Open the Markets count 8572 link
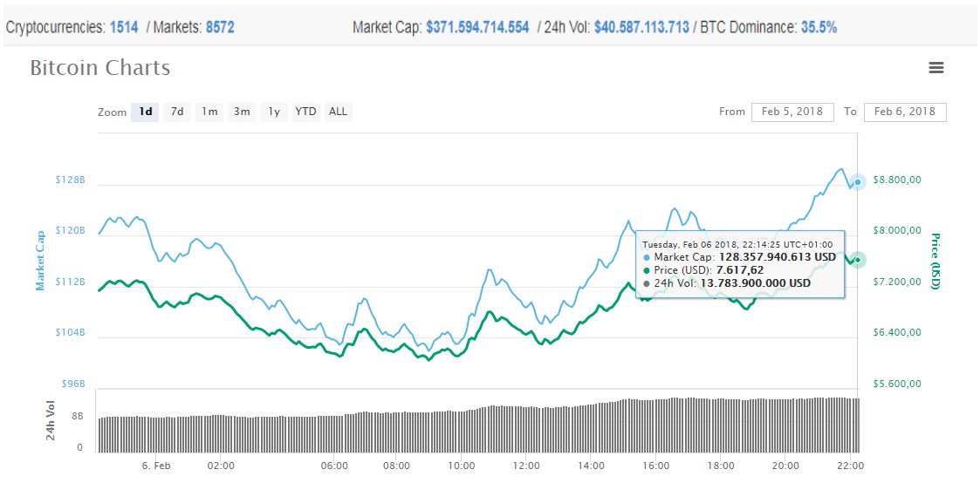Image resolution: width=980 pixels, height=483 pixels. [x=220, y=27]
